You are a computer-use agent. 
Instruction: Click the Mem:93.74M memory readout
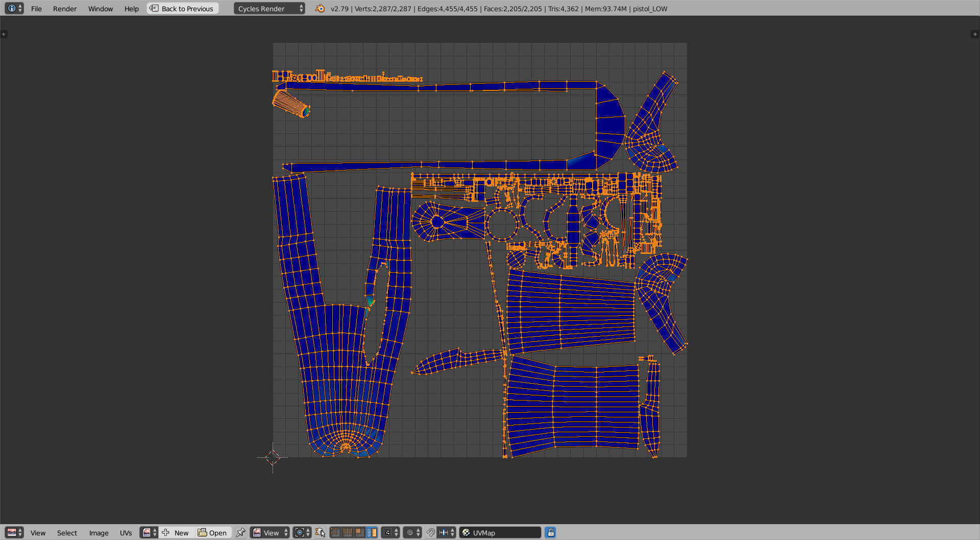[606, 9]
